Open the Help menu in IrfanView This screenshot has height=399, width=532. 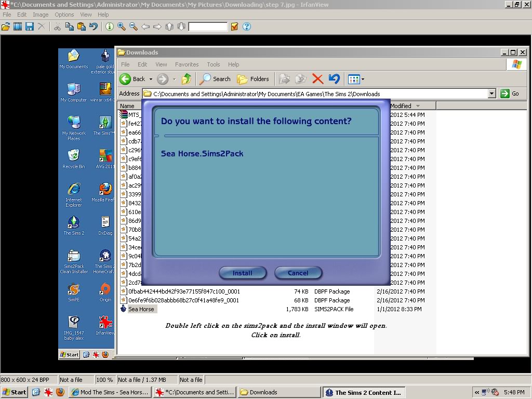(103, 15)
